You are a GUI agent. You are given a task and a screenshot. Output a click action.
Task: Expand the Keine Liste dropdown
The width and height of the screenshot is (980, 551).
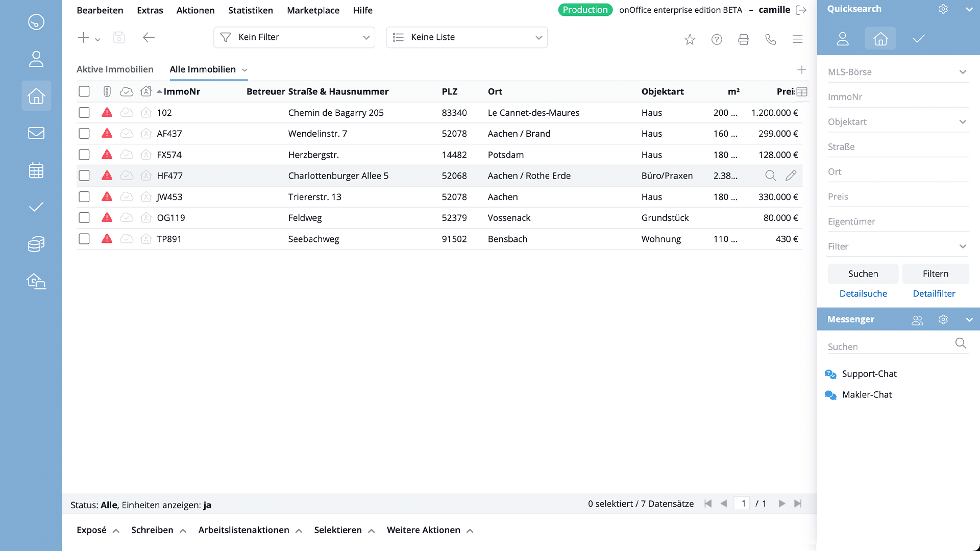(x=467, y=37)
